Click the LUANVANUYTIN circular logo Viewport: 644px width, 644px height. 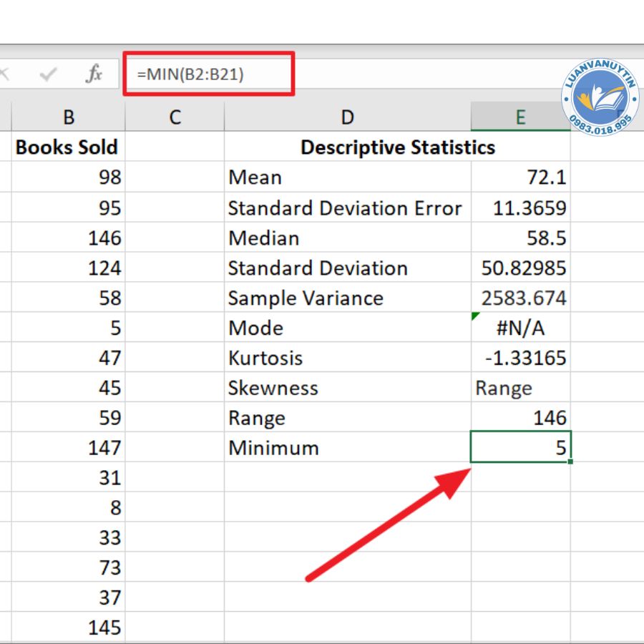(600, 101)
